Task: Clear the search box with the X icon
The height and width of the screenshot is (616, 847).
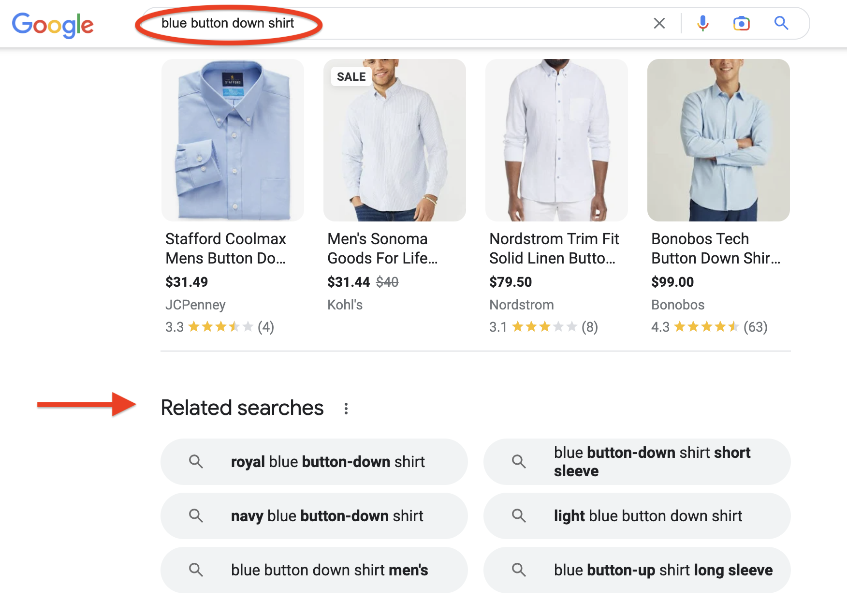Action: tap(659, 23)
